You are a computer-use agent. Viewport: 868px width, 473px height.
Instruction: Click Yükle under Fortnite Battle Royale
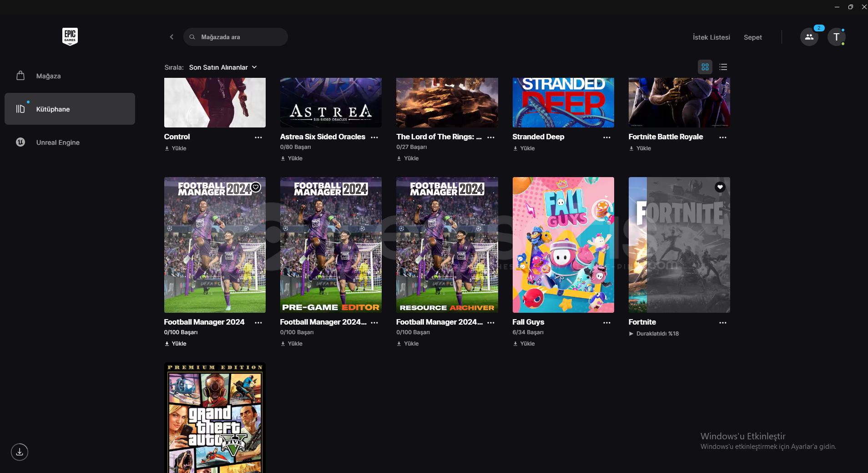(x=640, y=148)
